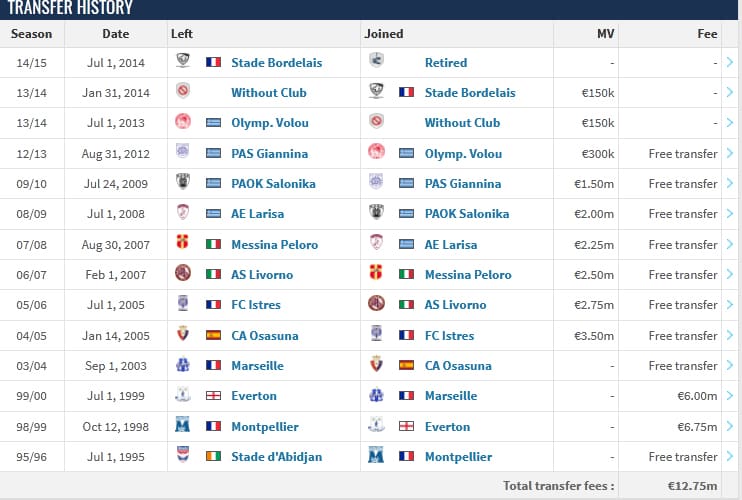Open arrow on the 99/00 Everton-to-Marseille row
The height and width of the screenshot is (500, 742).
pyautogui.click(x=729, y=396)
